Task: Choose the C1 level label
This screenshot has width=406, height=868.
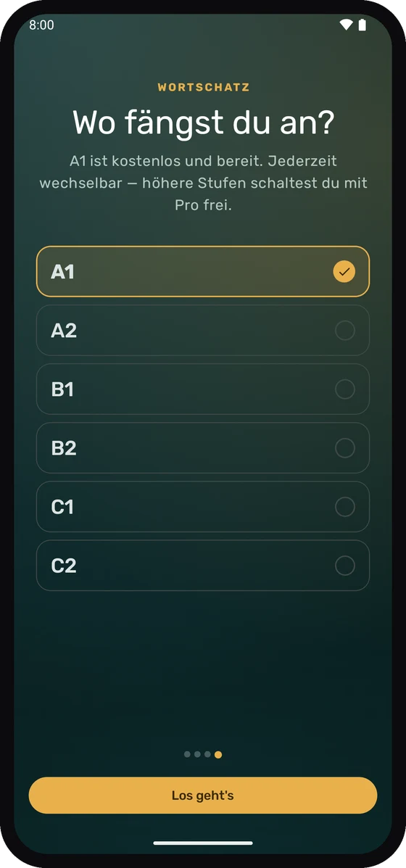Action: click(62, 507)
